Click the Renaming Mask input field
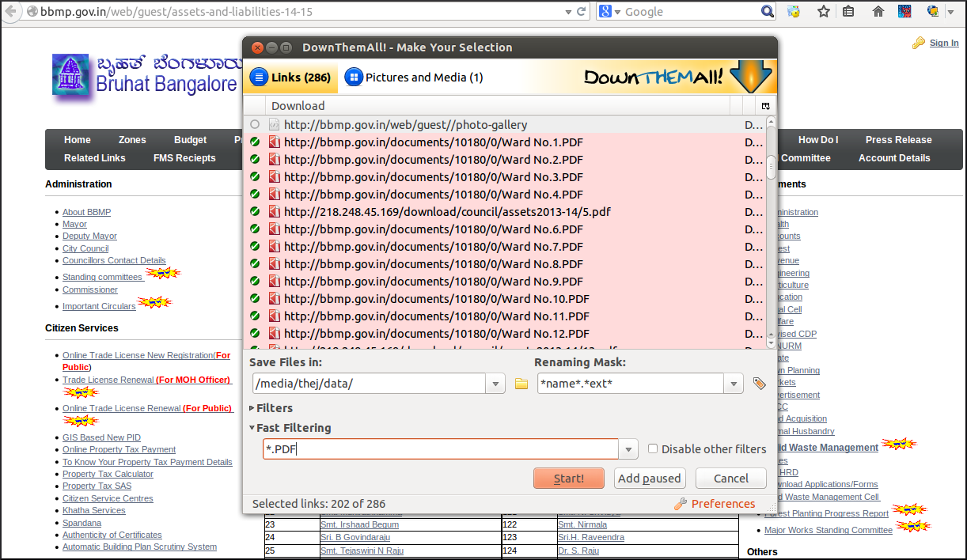This screenshot has width=967, height=560. 630,384
